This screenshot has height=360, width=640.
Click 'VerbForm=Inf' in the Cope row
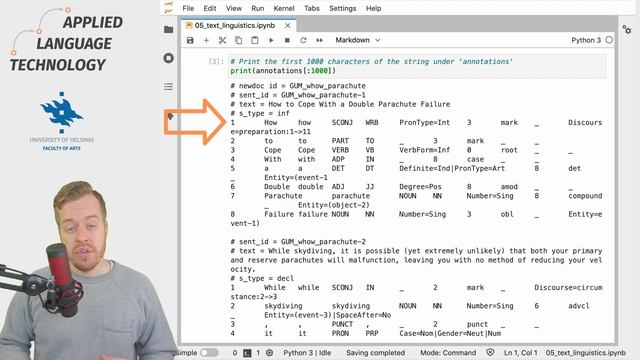[424, 150]
